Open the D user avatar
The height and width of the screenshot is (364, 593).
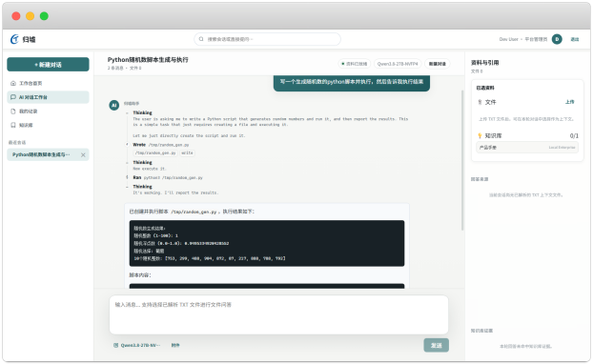pyautogui.click(x=557, y=39)
